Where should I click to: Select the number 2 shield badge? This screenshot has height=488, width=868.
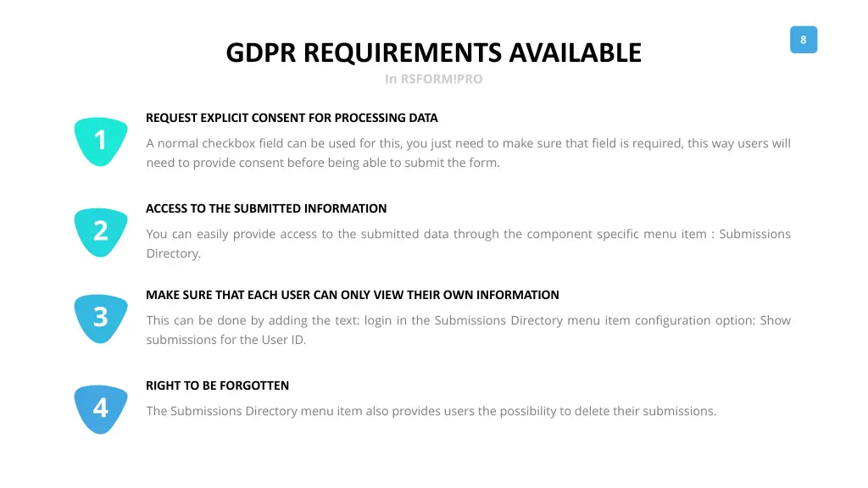point(101,231)
